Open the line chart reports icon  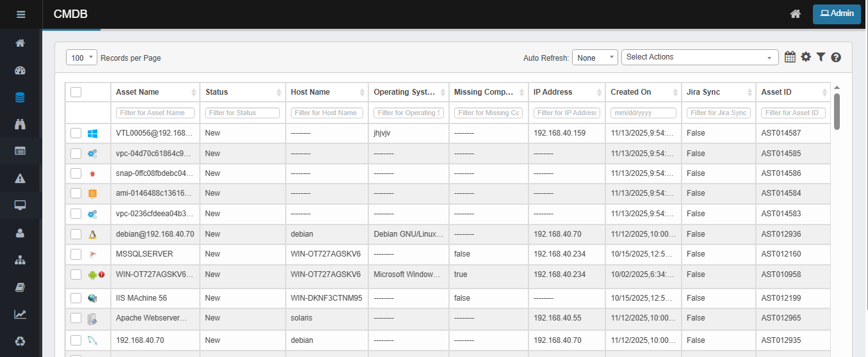click(x=20, y=314)
